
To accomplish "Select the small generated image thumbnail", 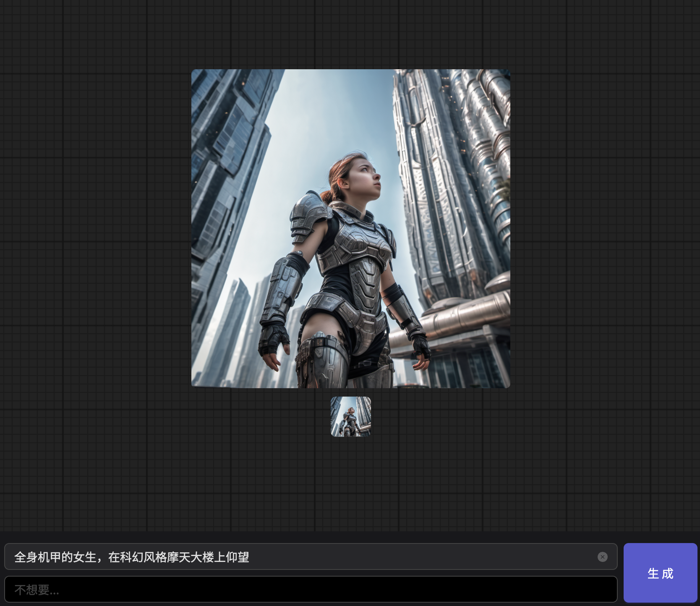I will pos(351,417).
